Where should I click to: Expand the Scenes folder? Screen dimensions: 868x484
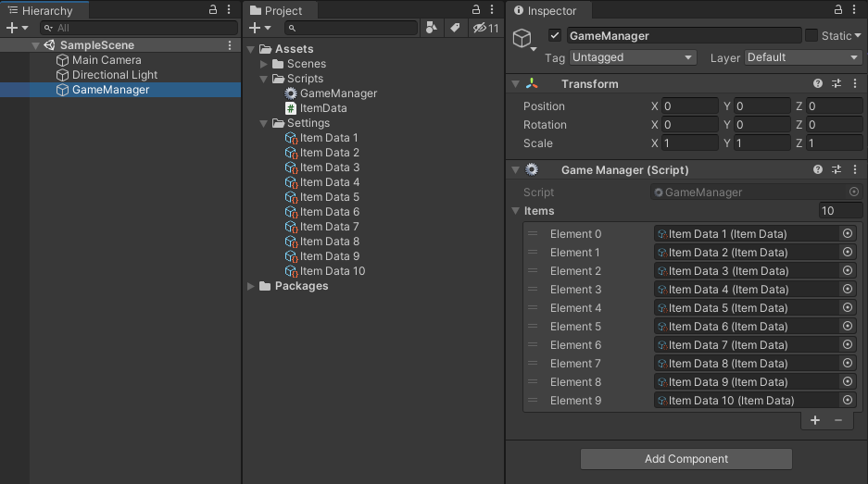[x=263, y=64]
